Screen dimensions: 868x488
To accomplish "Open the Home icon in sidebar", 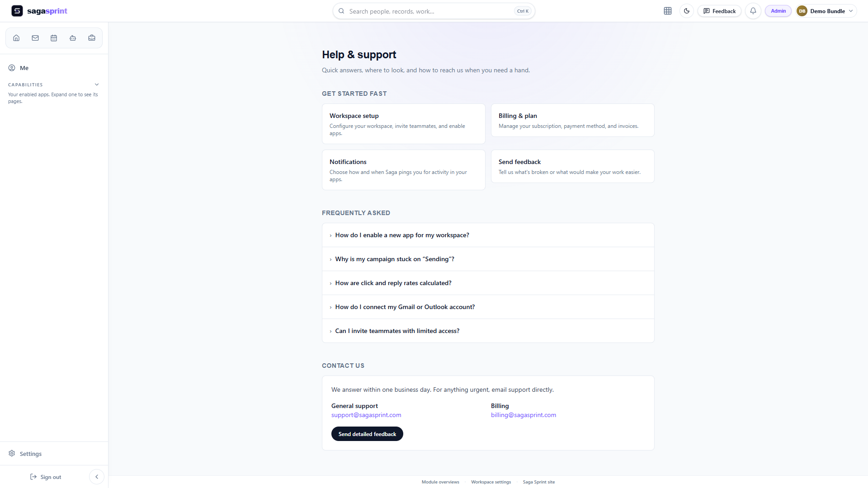I will click(x=16, y=38).
